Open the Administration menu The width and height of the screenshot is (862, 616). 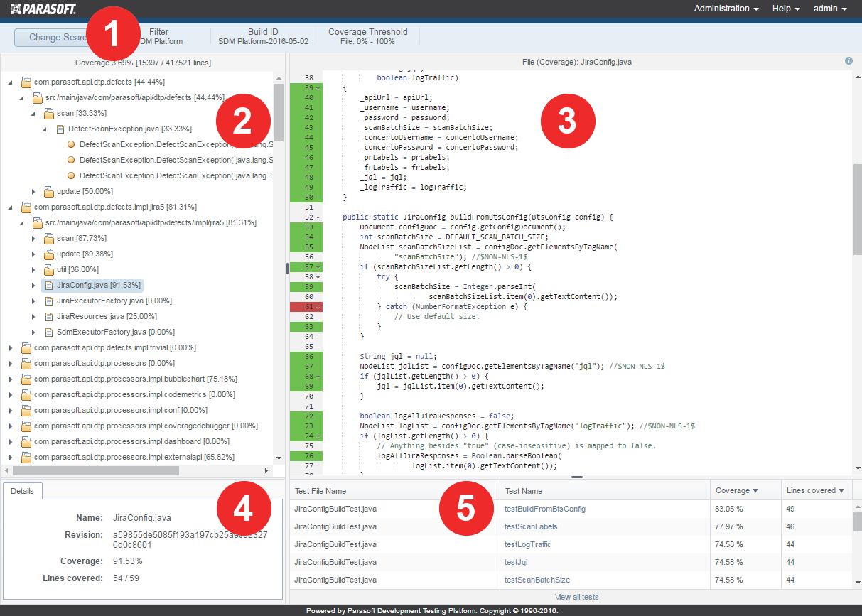pyautogui.click(x=726, y=9)
